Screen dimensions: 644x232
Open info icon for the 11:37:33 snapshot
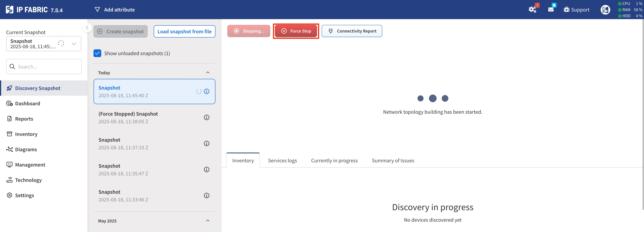coord(206,143)
